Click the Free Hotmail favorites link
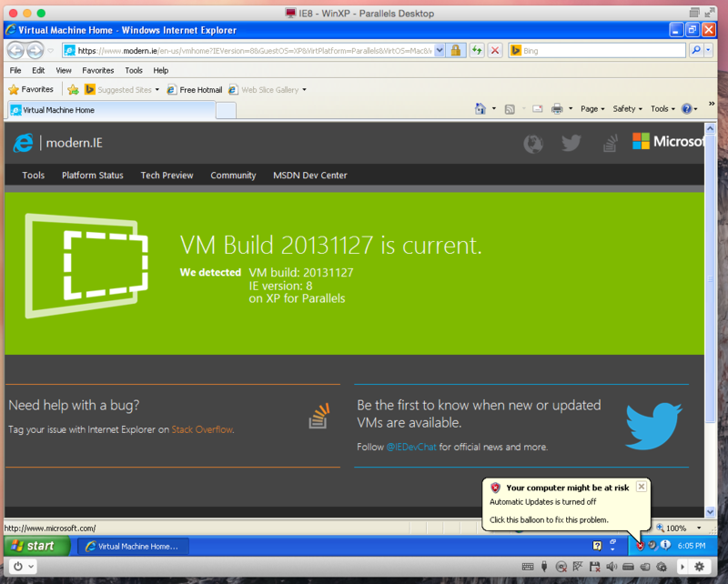 pyautogui.click(x=195, y=89)
